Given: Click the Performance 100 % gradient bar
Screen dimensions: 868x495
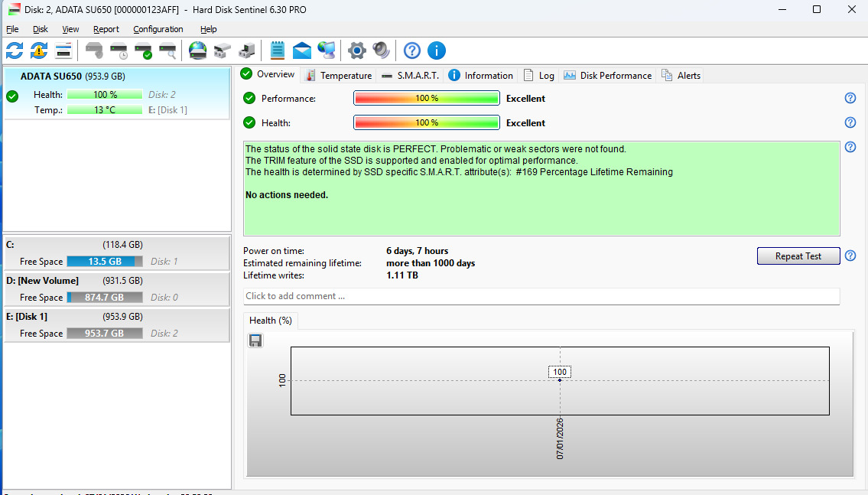Looking at the screenshot, I should 426,98.
